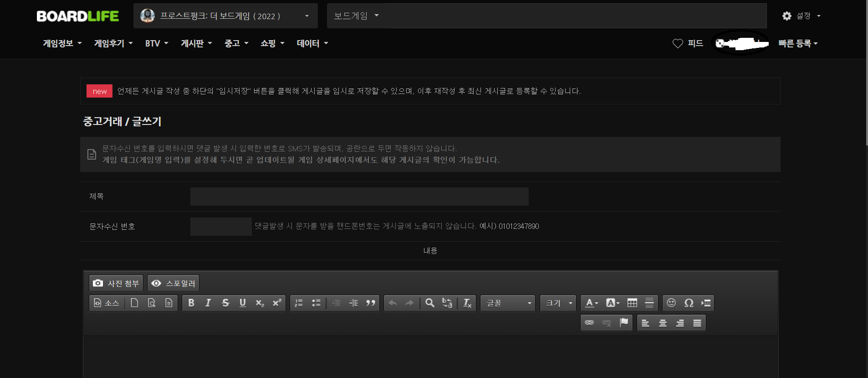Click the 문자수신 번호 phone input field
868x378 pixels.
221,227
